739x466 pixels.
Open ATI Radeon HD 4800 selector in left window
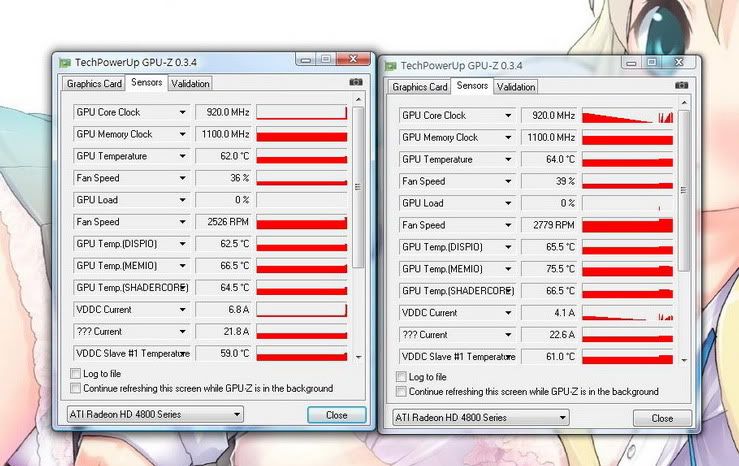pos(157,414)
